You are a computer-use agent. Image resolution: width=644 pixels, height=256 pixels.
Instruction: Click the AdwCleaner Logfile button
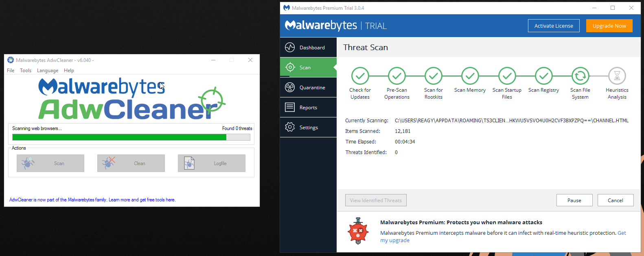[x=212, y=163]
